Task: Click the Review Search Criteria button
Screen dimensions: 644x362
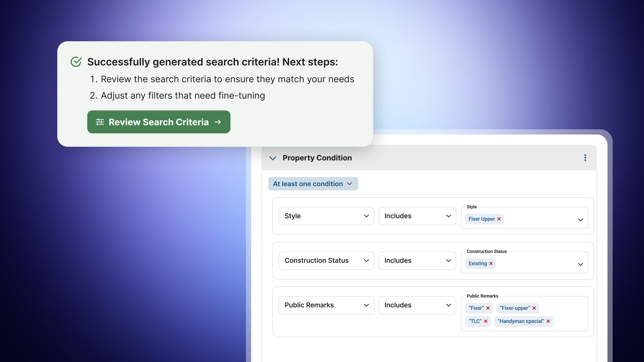Action: pyautogui.click(x=159, y=122)
